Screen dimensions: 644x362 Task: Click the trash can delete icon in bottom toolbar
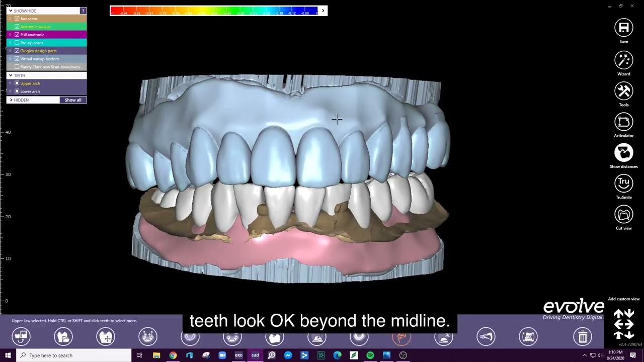(583, 336)
